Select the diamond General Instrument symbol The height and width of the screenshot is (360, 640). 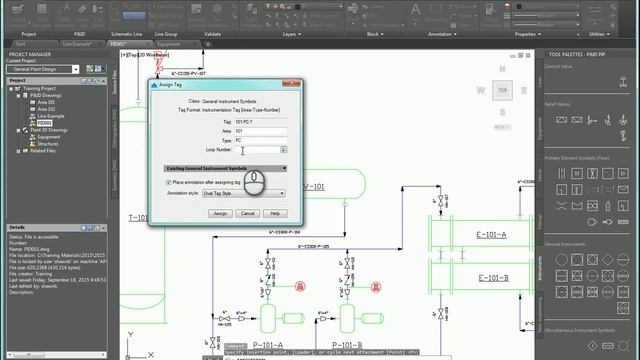tap(608, 260)
